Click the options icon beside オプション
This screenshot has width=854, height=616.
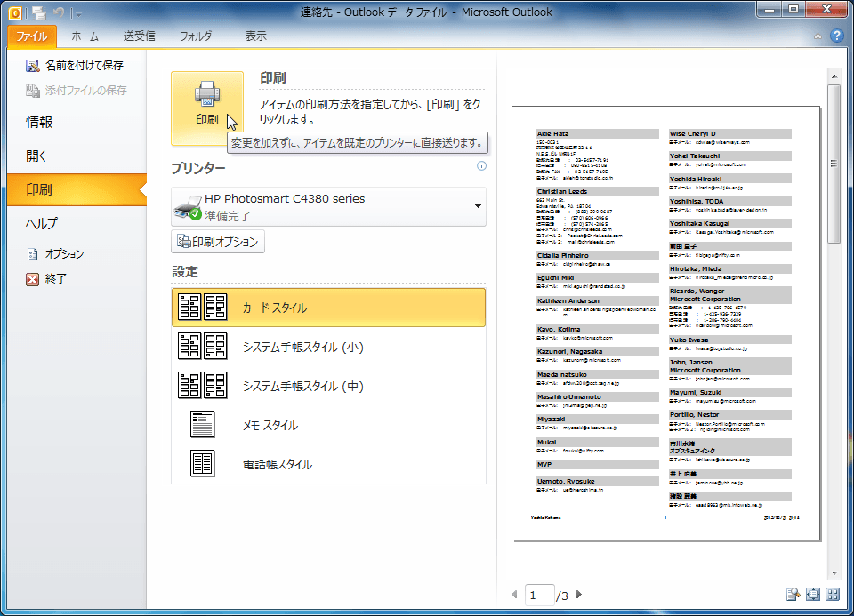(33, 254)
